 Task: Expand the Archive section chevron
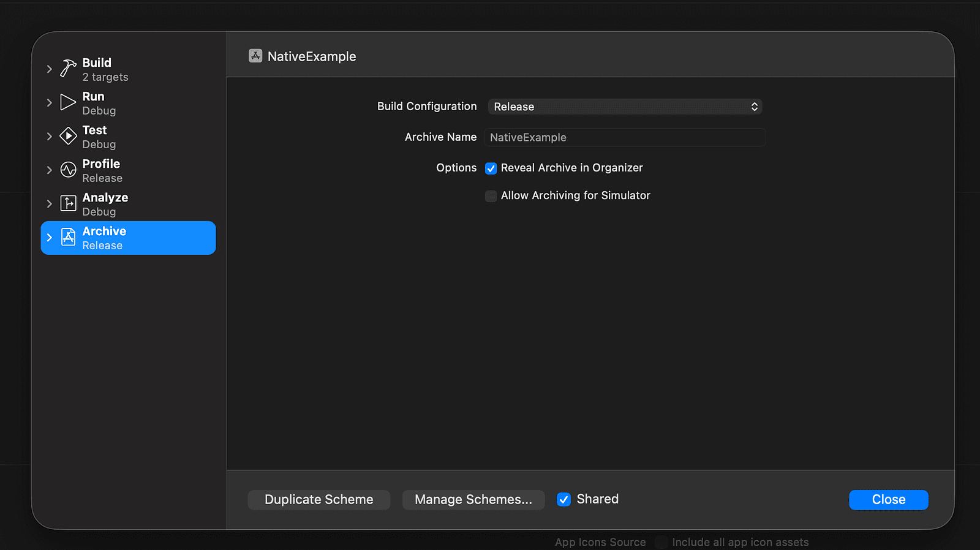tap(50, 238)
